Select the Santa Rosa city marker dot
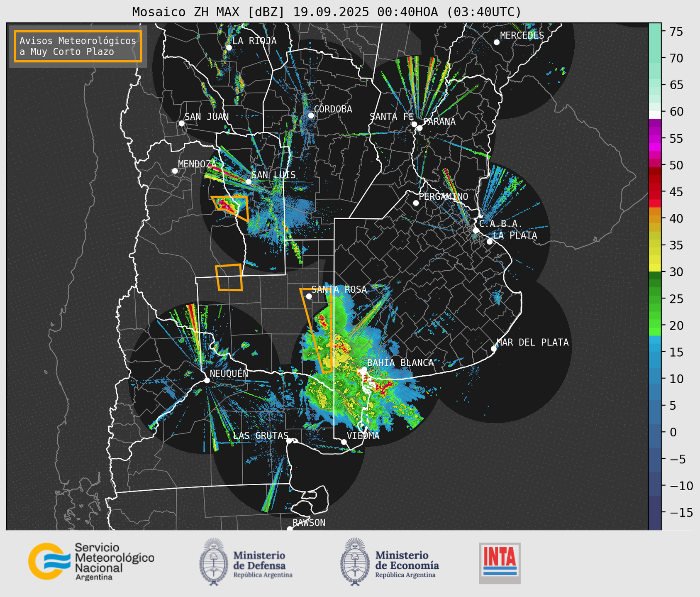This screenshot has width=700, height=597. [309, 296]
